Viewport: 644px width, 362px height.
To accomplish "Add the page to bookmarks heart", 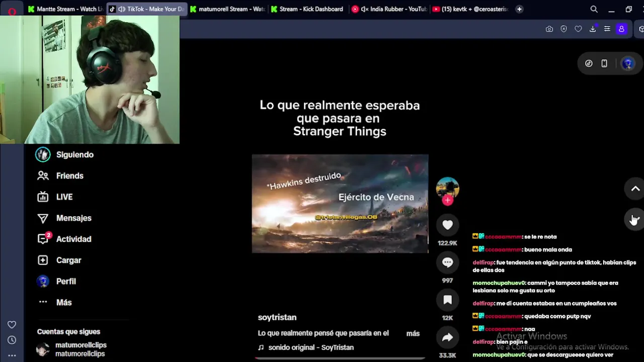I will (x=578, y=29).
